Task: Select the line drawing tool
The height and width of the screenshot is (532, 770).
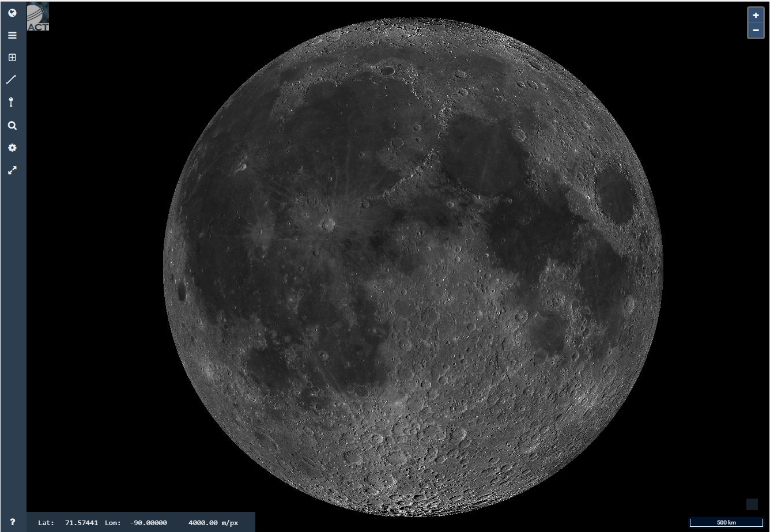Action: click(12, 80)
